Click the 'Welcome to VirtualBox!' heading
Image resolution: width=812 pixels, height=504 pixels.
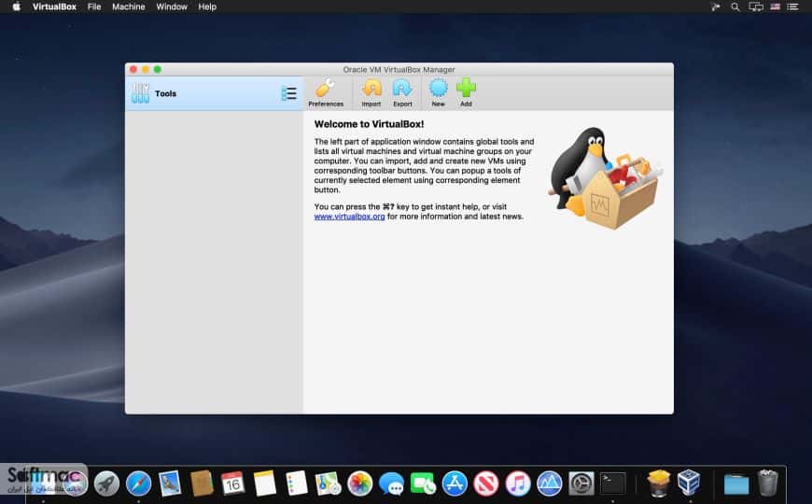tap(369, 124)
